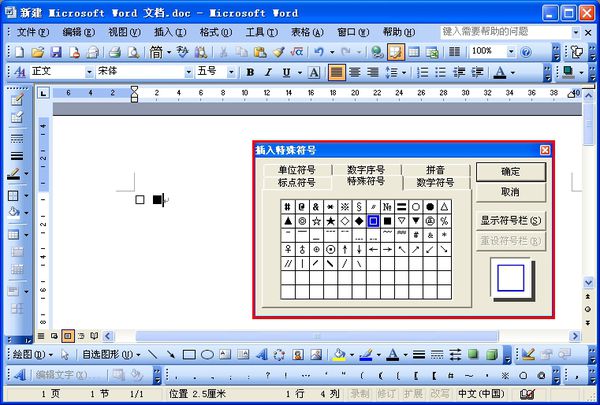Toggle Bold formatting
The image size is (600, 405).
(x=250, y=72)
